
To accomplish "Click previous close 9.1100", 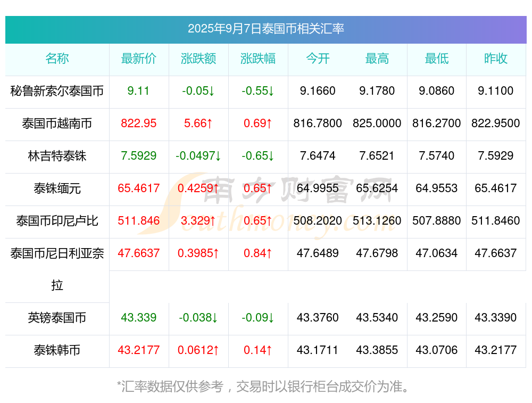I will (x=496, y=91).
